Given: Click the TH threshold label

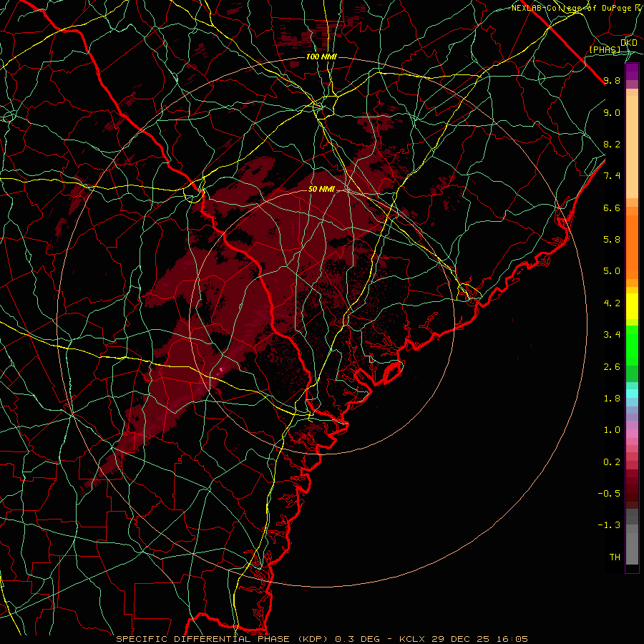Looking at the screenshot, I should [x=615, y=557].
